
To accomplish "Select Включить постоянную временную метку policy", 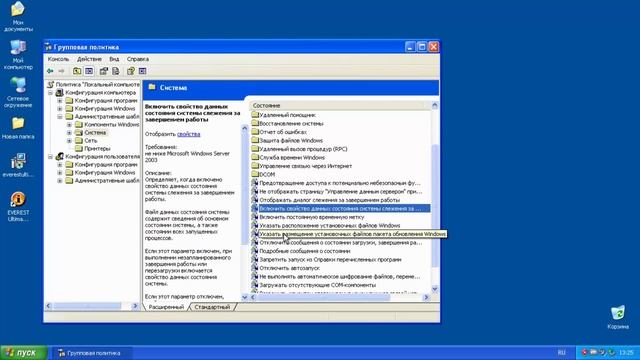I will tap(308, 217).
